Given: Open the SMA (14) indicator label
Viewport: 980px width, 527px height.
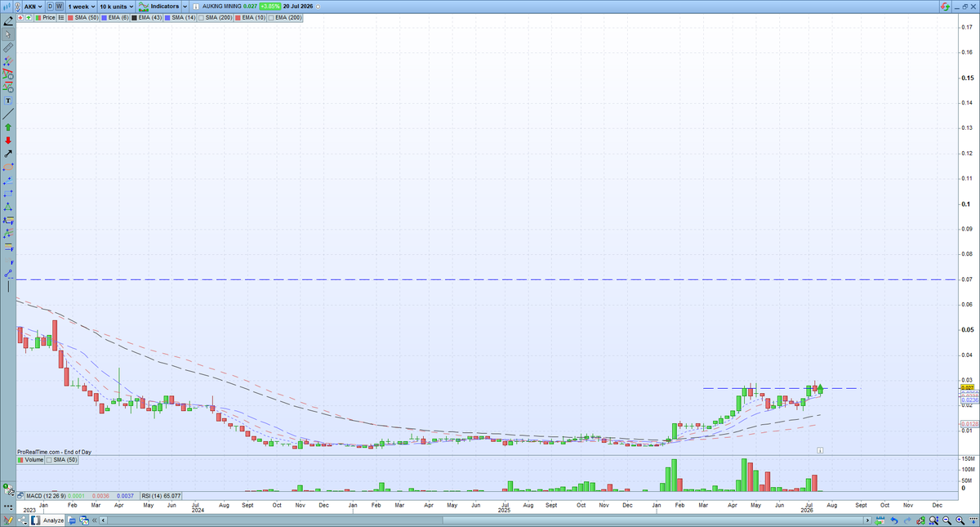Looking at the screenshot, I should [x=180, y=17].
